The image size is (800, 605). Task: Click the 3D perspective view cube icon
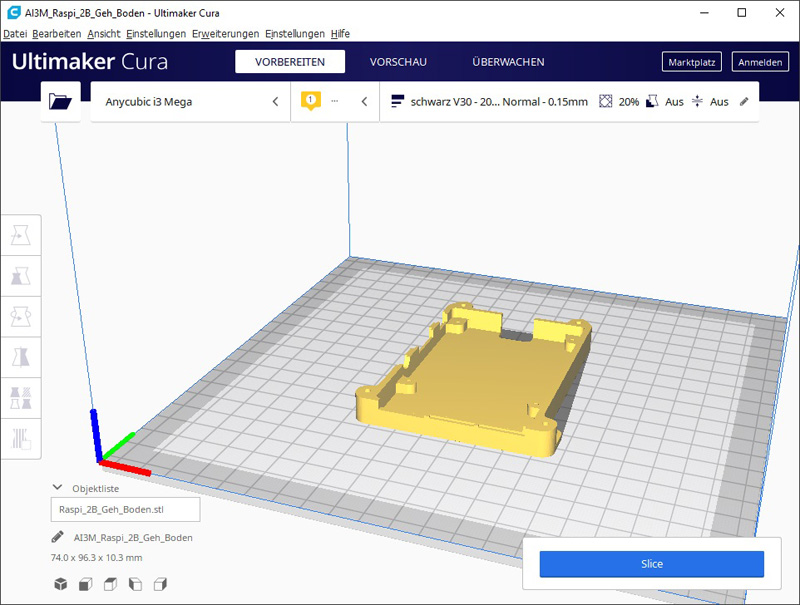[x=61, y=584]
